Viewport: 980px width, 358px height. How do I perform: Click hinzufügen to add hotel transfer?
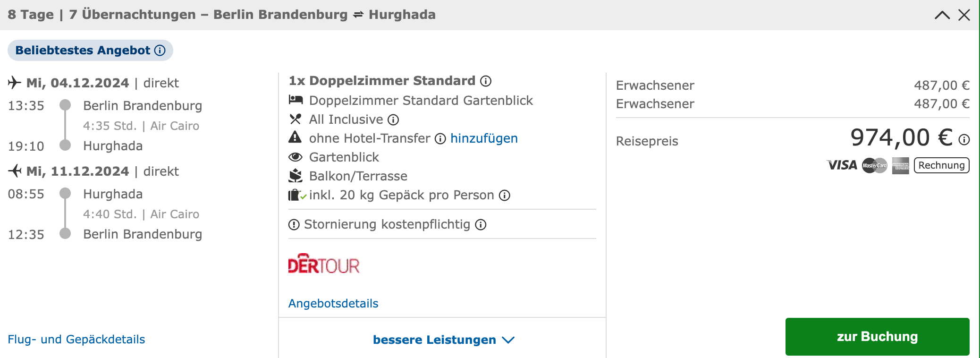click(x=484, y=138)
